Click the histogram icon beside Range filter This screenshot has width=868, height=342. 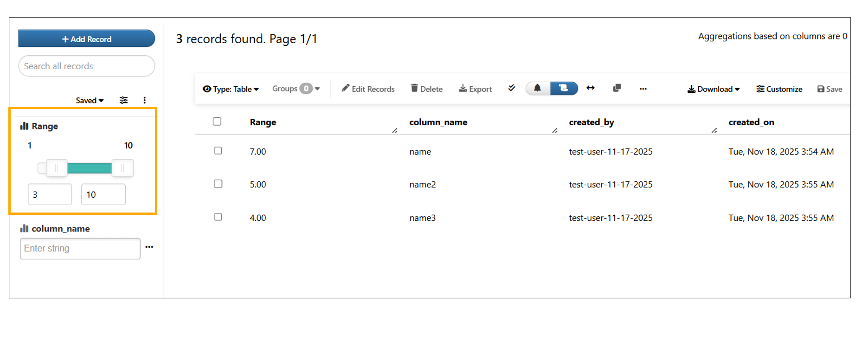pyautogui.click(x=24, y=126)
